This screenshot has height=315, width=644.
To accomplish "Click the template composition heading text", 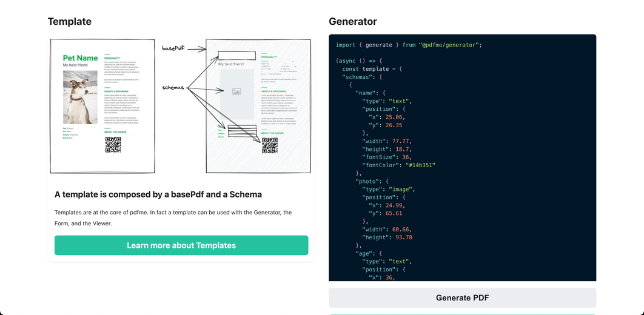I will pos(158,194).
